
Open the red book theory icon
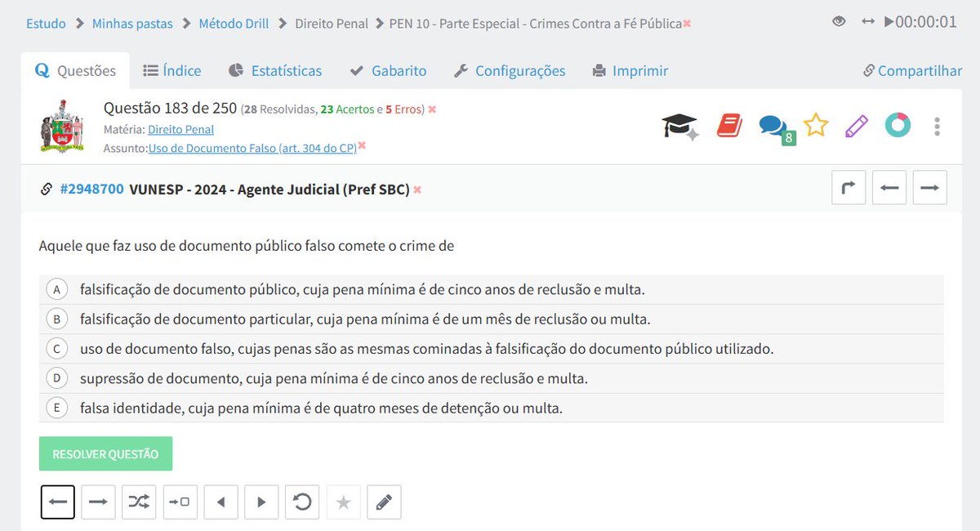point(728,126)
